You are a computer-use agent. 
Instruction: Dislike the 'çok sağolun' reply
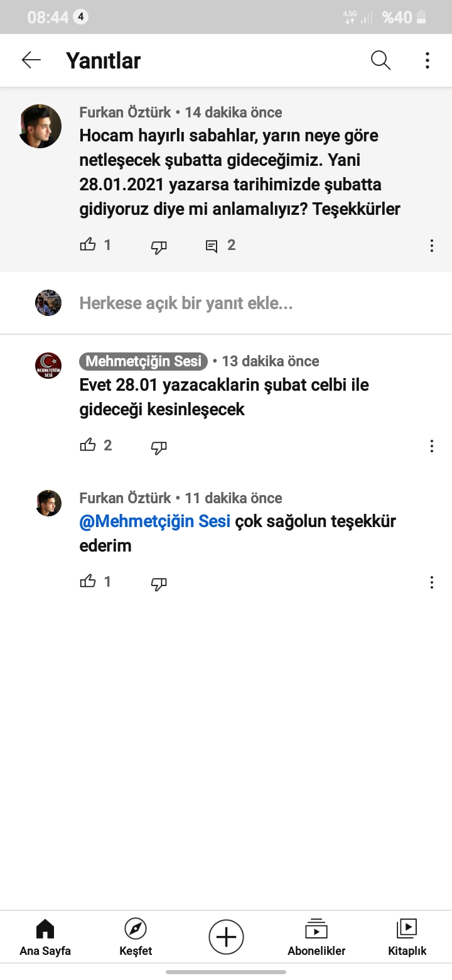tap(159, 584)
